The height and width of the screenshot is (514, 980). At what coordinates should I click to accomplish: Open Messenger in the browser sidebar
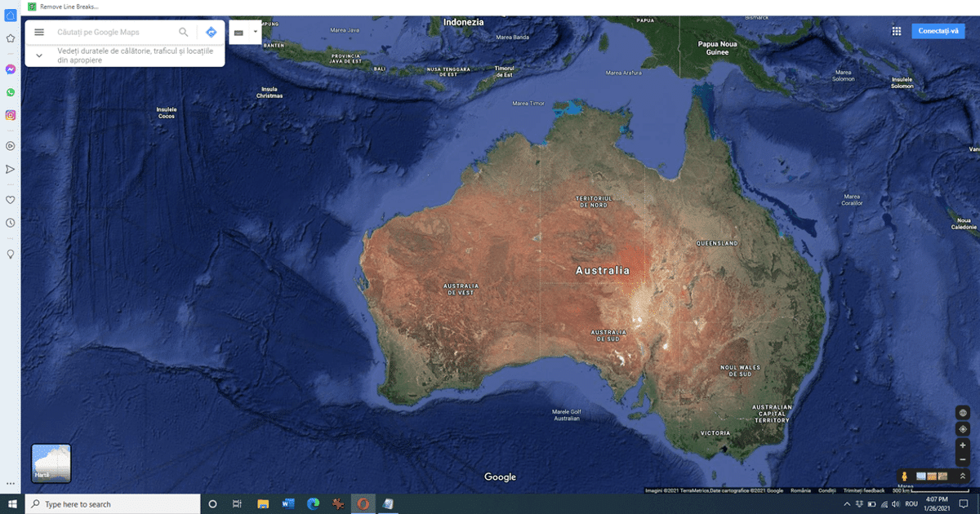11,70
